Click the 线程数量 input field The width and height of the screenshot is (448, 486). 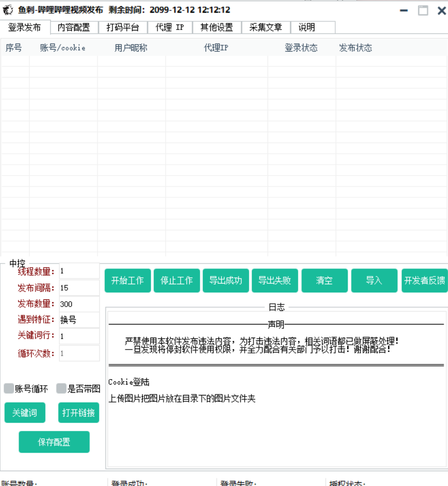coord(79,271)
